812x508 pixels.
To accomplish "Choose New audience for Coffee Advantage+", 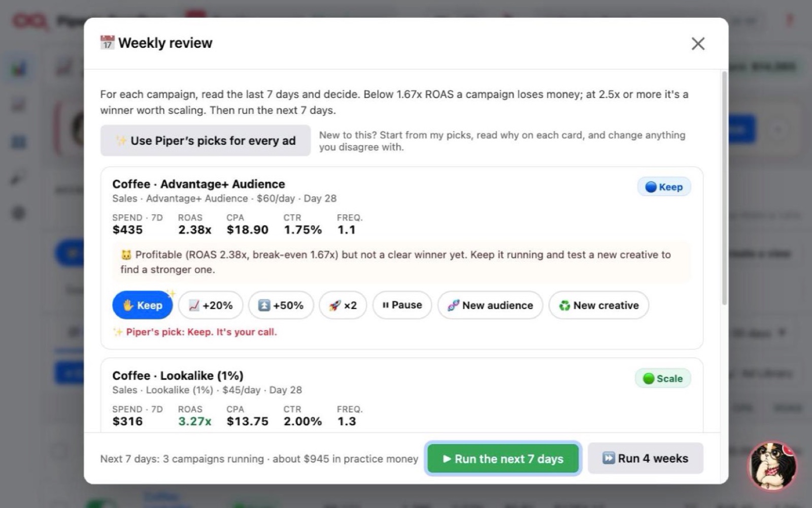I will tap(490, 305).
